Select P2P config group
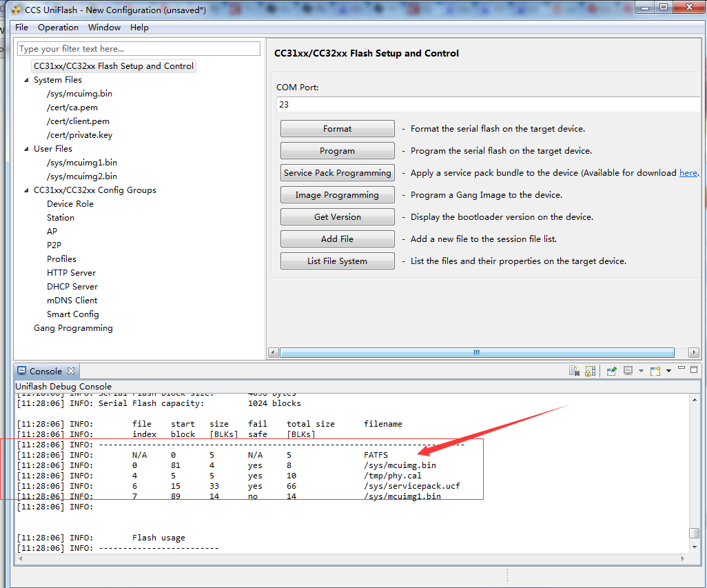The width and height of the screenshot is (707, 588). 54,245
